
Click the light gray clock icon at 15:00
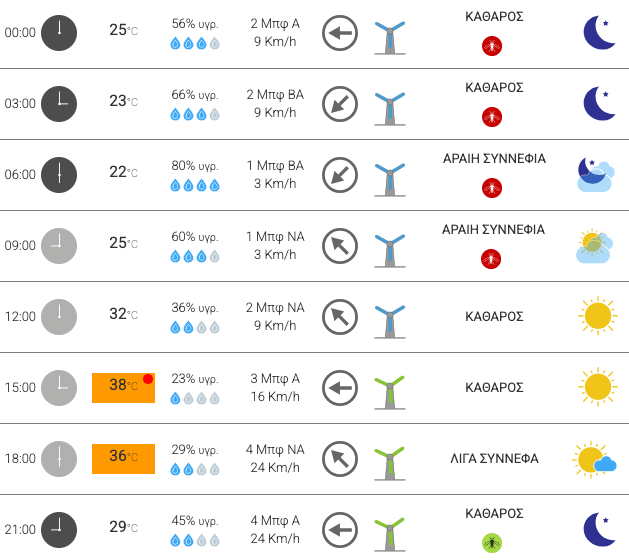click(59, 388)
